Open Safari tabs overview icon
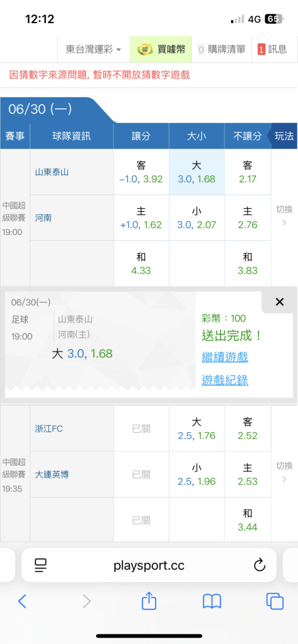This screenshot has width=298, height=644. click(x=275, y=601)
